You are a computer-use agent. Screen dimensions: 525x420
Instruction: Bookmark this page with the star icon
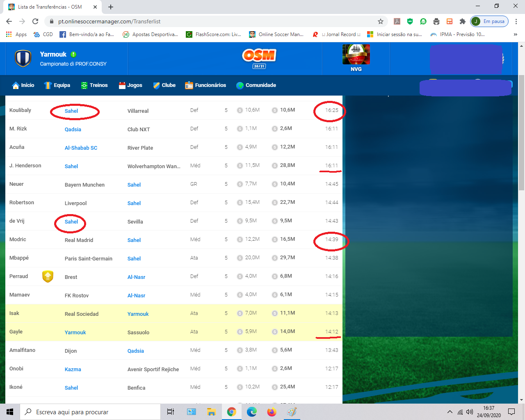[381, 21]
